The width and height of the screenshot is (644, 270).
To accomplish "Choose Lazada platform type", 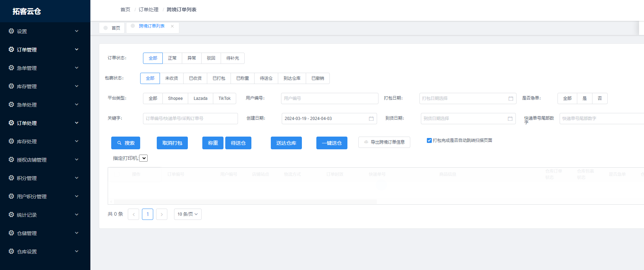I will point(201,98).
